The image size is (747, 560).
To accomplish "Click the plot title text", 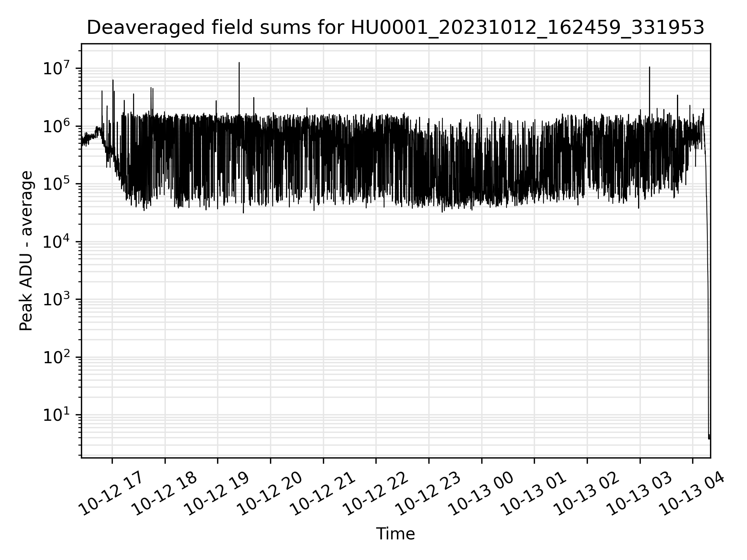I will click(395, 28).
